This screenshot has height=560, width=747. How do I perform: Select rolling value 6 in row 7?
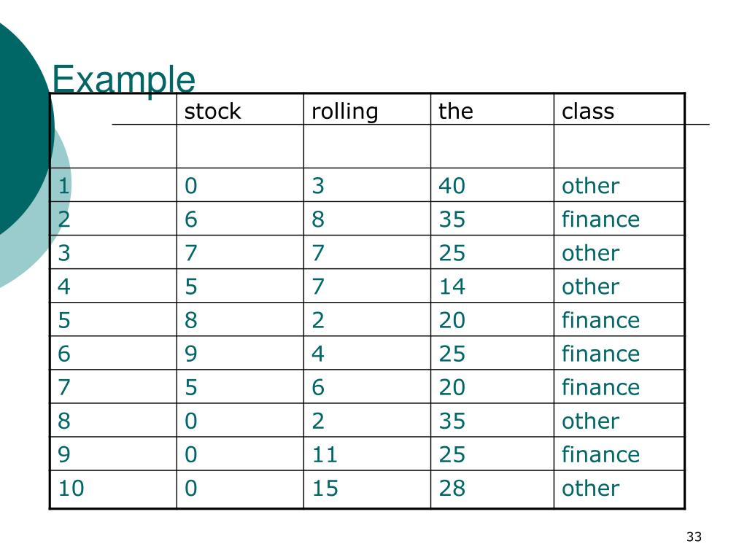(318, 387)
